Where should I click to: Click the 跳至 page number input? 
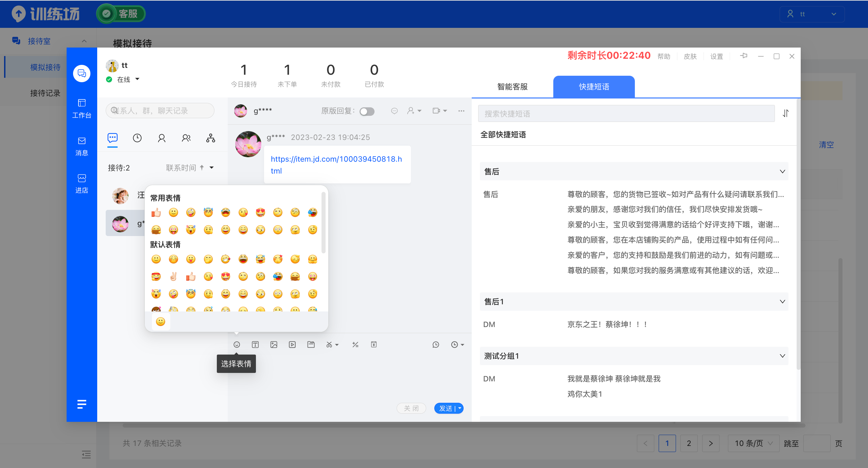tap(817, 443)
